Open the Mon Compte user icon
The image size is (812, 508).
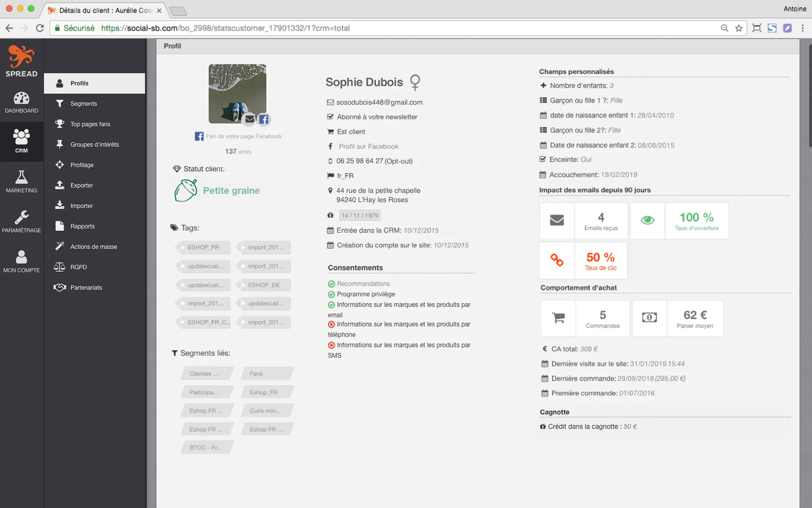pyautogui.click(x=21, y=257)
